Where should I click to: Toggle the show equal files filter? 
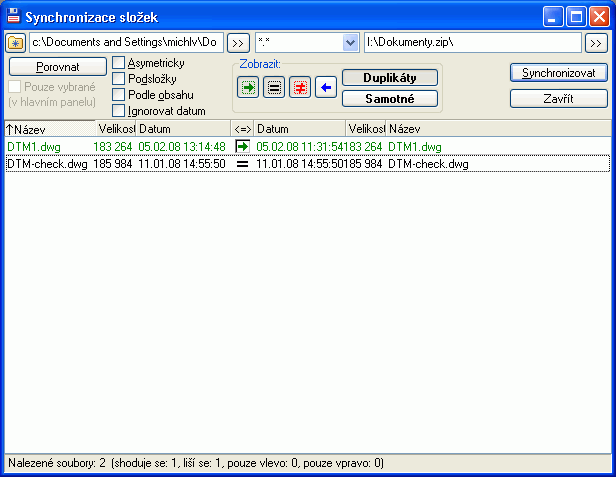pyautogui.click(x=274, y=87)
